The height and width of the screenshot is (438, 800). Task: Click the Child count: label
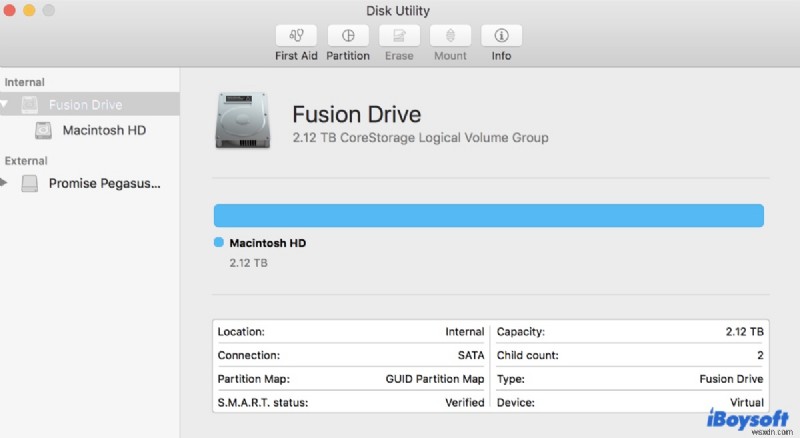528,355
